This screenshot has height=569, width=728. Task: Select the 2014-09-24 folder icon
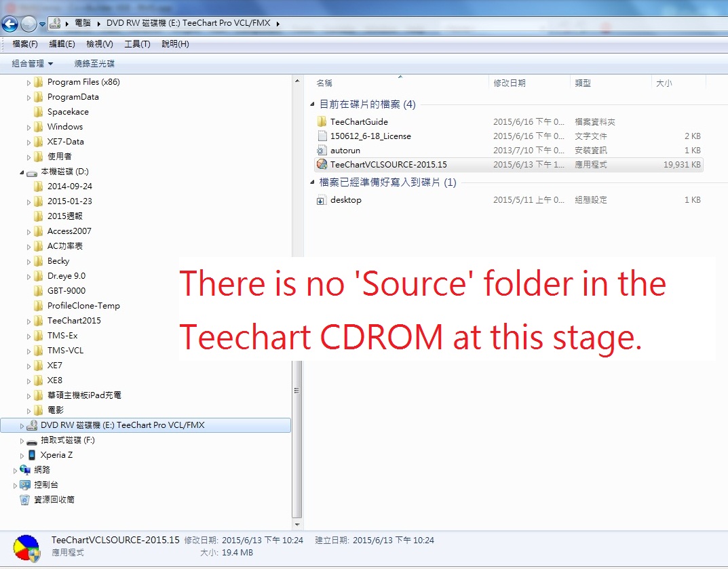coord(39,186)
